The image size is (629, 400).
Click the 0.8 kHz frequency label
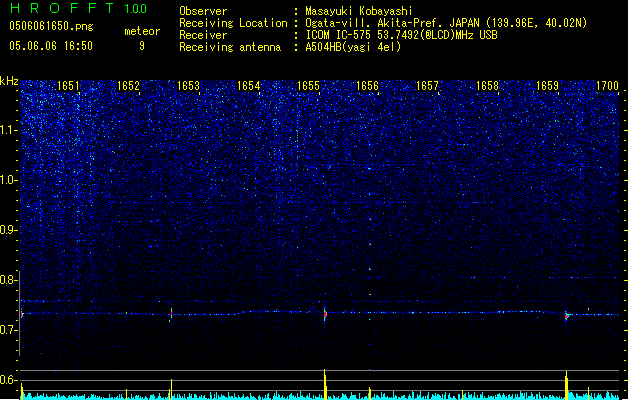9,280
